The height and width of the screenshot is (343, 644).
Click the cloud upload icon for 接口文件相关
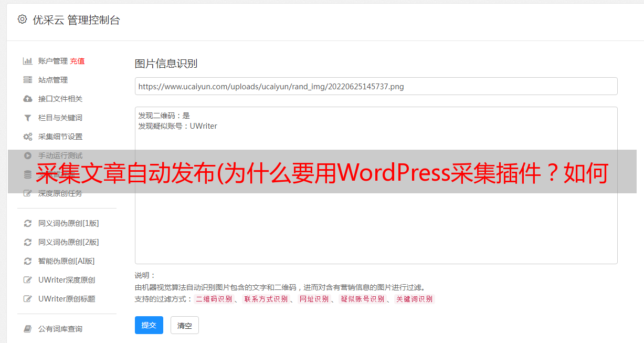click(x=28, y=99)
